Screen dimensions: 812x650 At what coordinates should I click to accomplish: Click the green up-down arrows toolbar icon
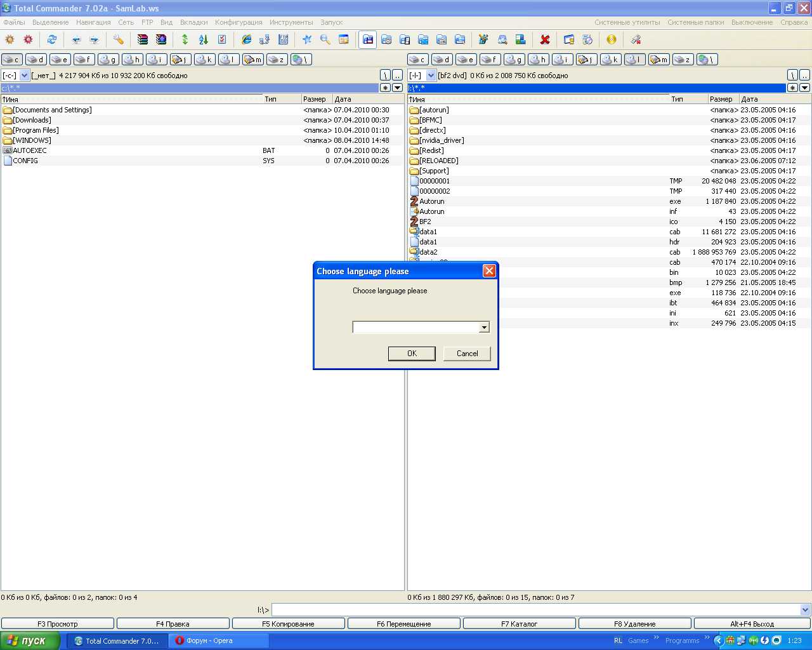pyautogui.click(x=185, y=39)
